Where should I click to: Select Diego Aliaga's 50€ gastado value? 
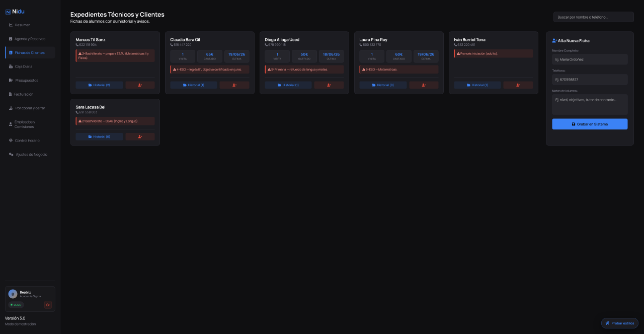304,54
